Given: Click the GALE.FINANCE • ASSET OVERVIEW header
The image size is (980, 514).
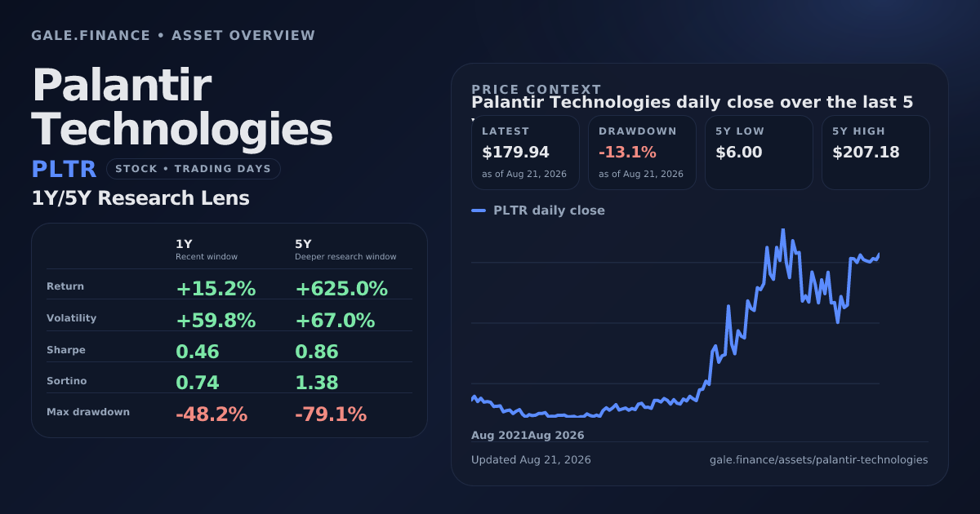Looking at the screenshot, I should (173, 36).
